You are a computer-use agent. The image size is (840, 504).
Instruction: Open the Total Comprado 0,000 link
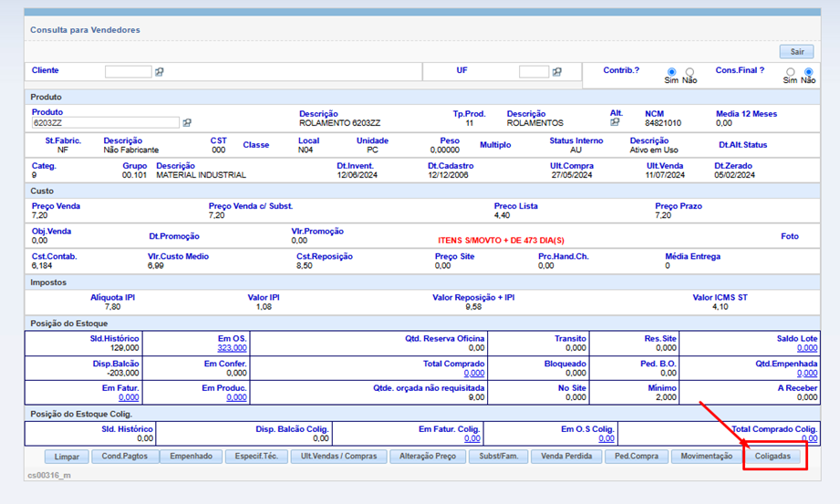pos(474,374)
